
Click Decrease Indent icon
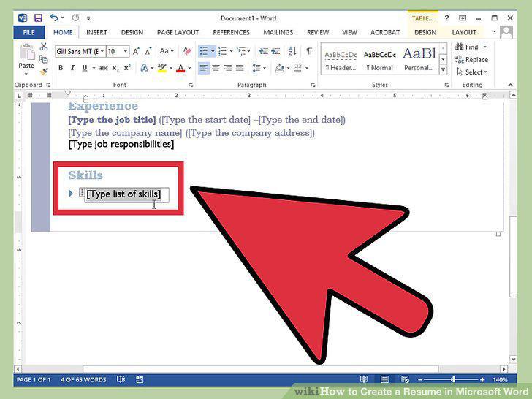[x=263, y=51]
